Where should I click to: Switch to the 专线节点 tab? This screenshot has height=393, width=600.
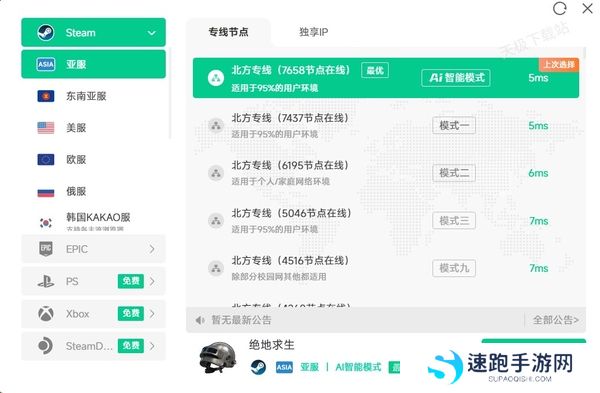coord(228,32)
